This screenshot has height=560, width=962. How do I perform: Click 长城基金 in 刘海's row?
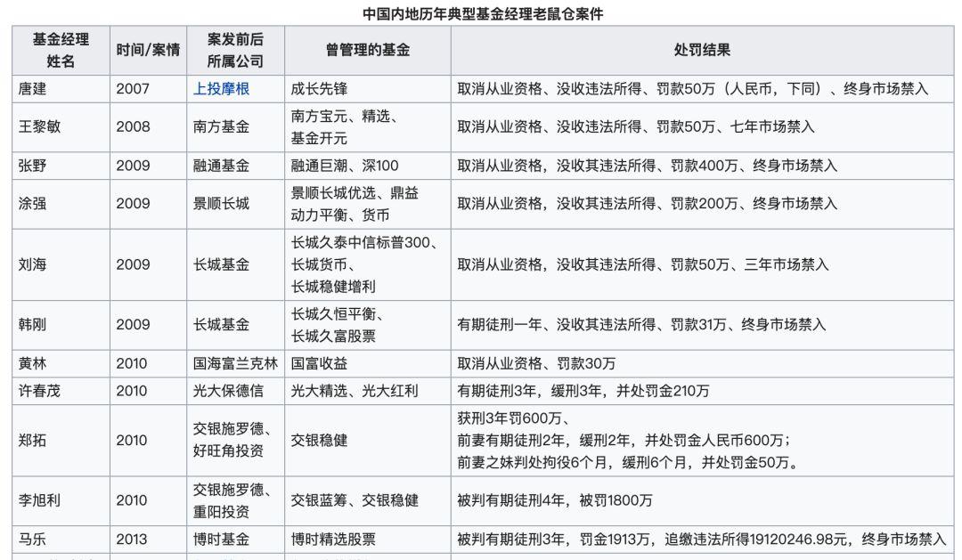click(221, 264)
